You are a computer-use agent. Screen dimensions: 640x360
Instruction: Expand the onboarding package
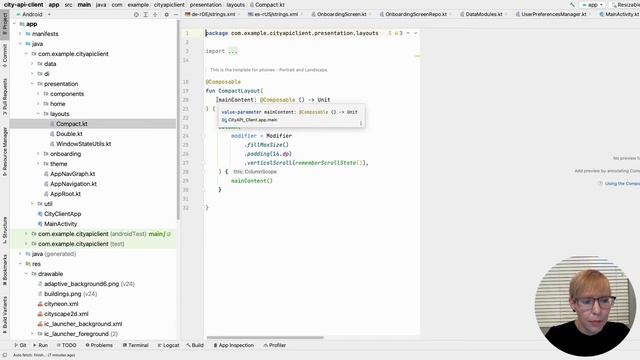(38, 154)
